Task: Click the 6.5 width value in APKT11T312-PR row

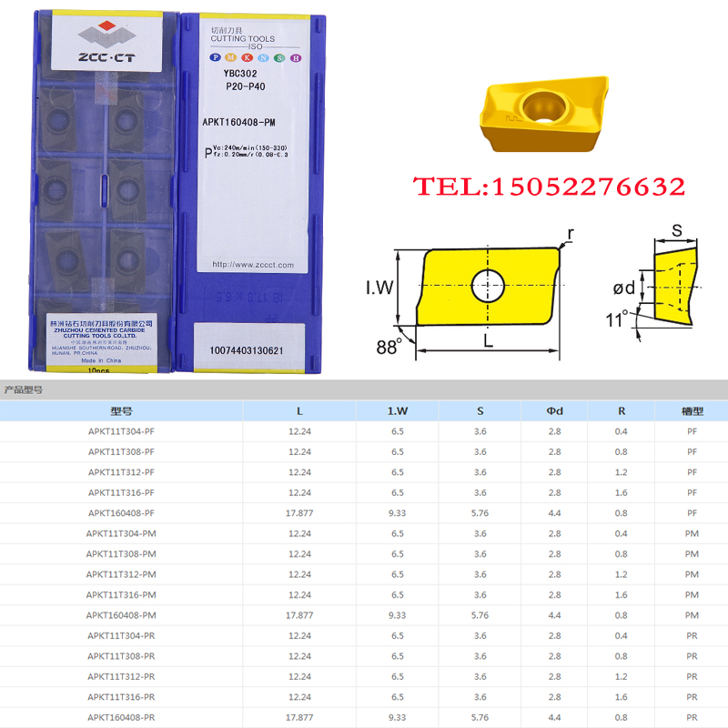Action: point(398,676)
